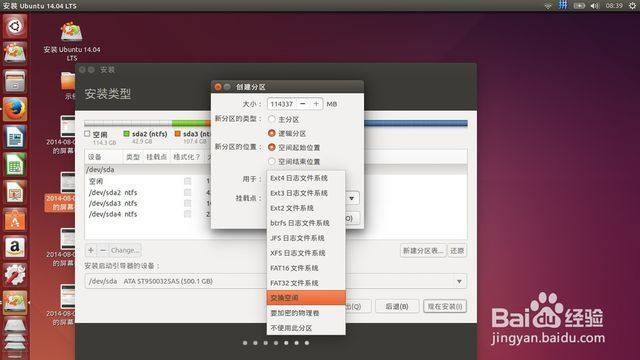Click the remove partition minus button
Viewport: 640px width, 360px height.
pyautogui.click(x=103, y=250)
